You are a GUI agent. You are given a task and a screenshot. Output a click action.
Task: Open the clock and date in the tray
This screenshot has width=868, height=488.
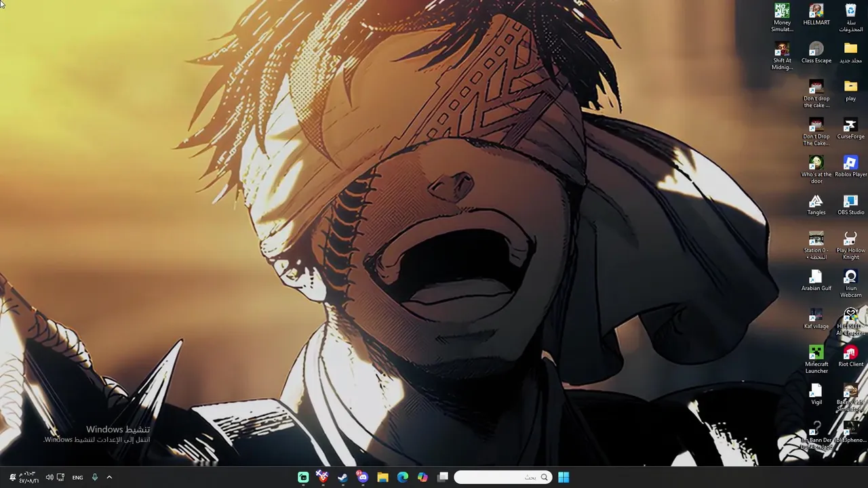coord(28,477)
